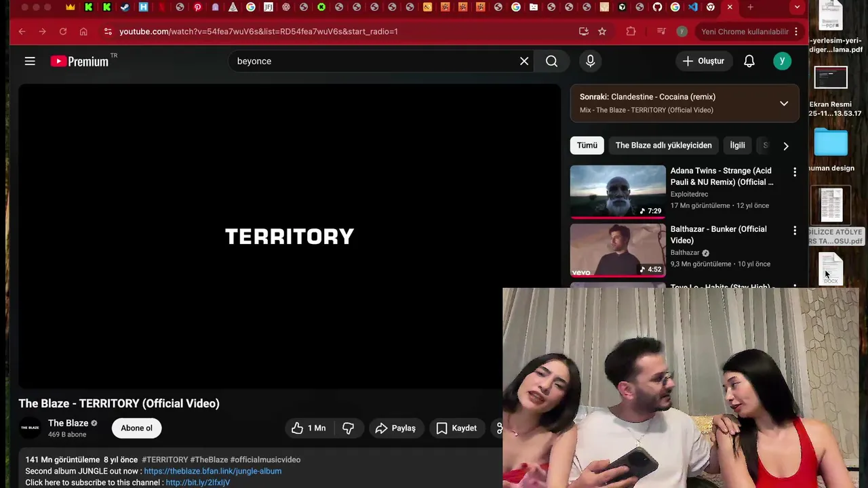
Task: Bookmark this page with star icon
Action: point(602,31)
